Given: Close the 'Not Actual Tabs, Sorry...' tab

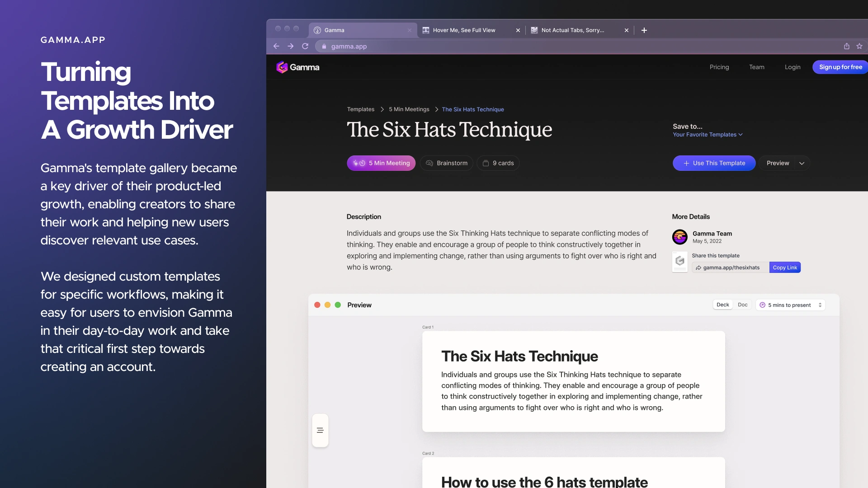Looking at the screenshot, I should click(x=627, y=30).
